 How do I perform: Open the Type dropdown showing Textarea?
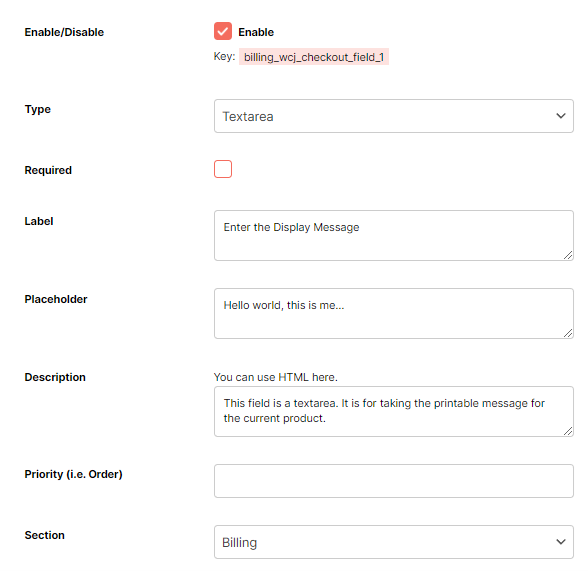(394, 116)
